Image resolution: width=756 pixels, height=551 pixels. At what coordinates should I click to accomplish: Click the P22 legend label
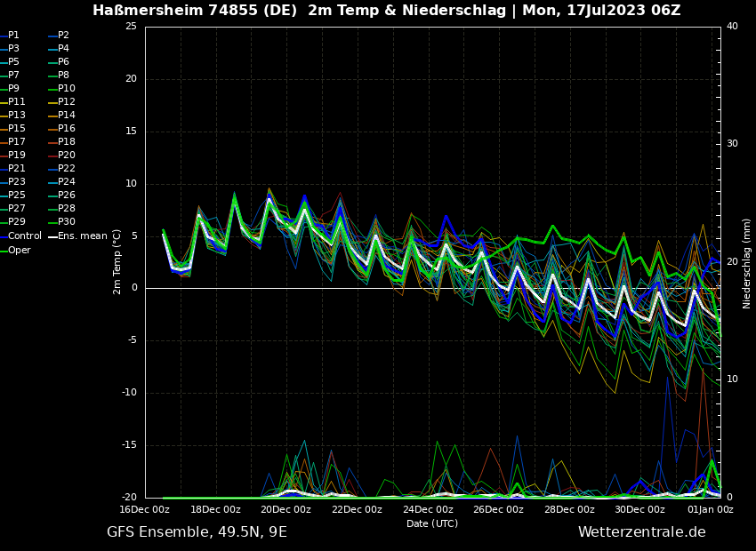[67, 169]
